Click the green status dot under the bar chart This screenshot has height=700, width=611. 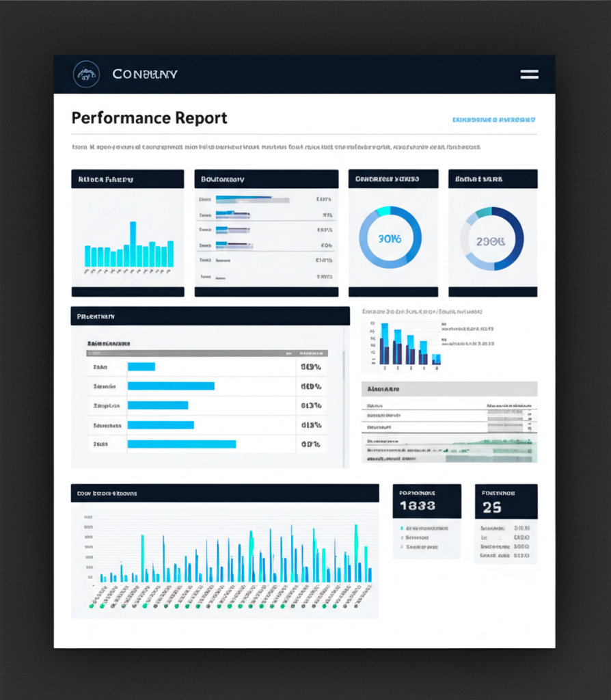pyautogui.click(x=92, y=605)
